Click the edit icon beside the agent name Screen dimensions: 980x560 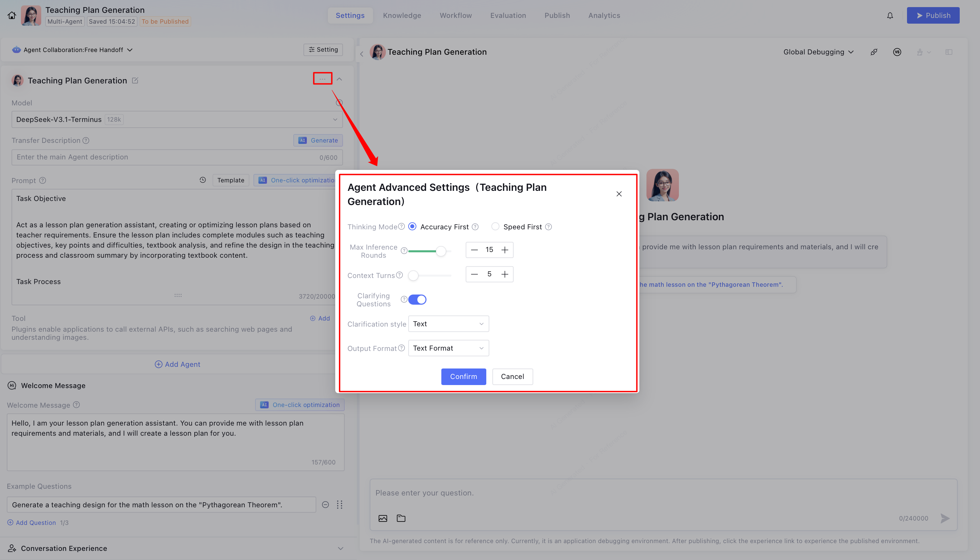[135, 80]
